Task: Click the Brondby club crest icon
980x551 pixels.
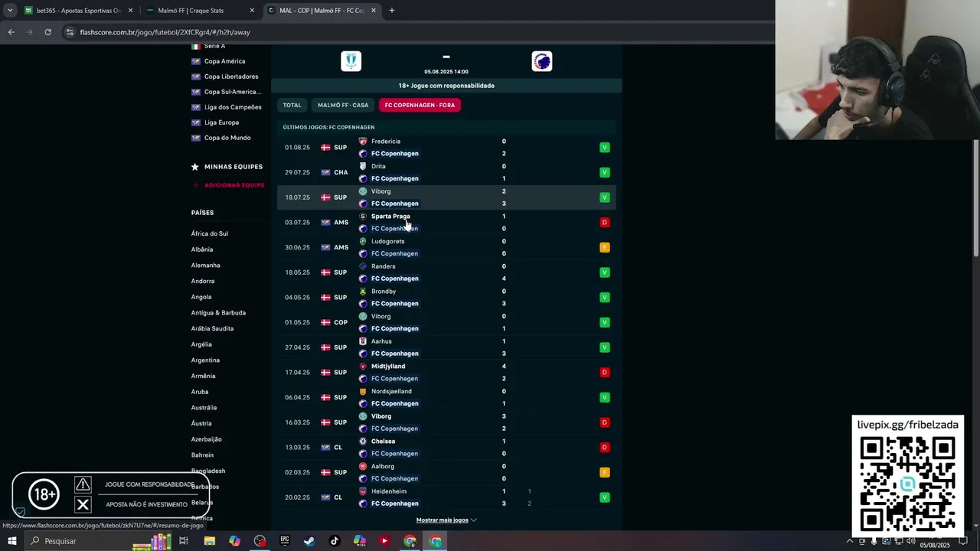Action: pos(363,292)
